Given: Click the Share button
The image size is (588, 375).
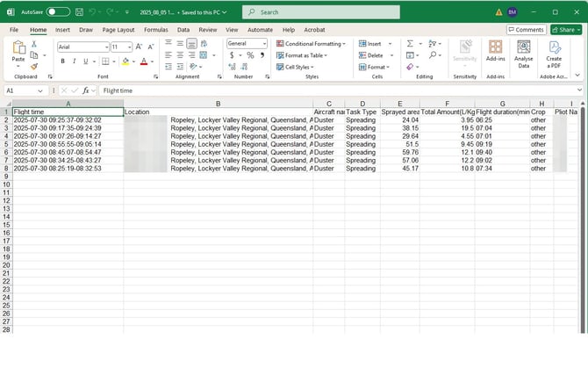Looking at the screenshot, I should coord(567,30).
